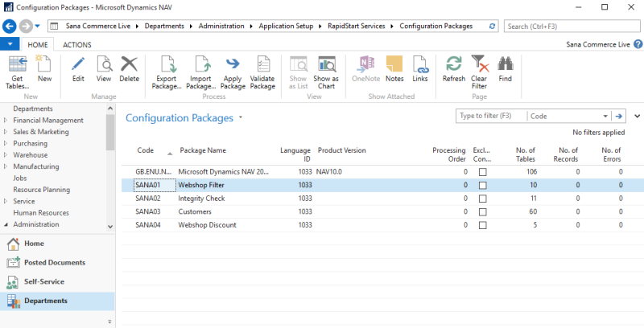Switch to the ACTIONS ribbon tab
The width and height of the screenshot is (644, 328).
[76, 45]
